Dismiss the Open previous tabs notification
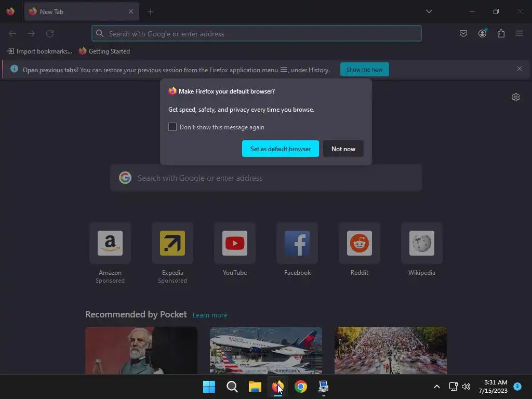The width and height of the screenshot is (532, 399). 520,69
